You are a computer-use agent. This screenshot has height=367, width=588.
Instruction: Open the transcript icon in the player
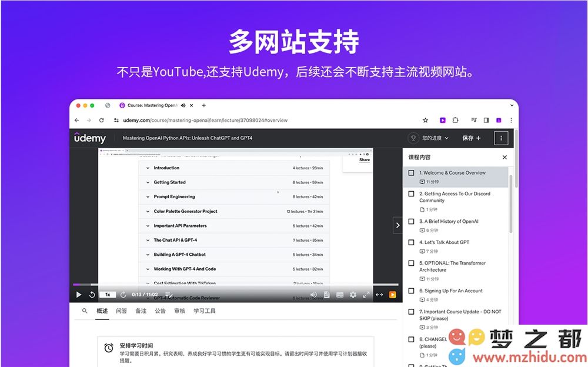click(x=326, y=295)
